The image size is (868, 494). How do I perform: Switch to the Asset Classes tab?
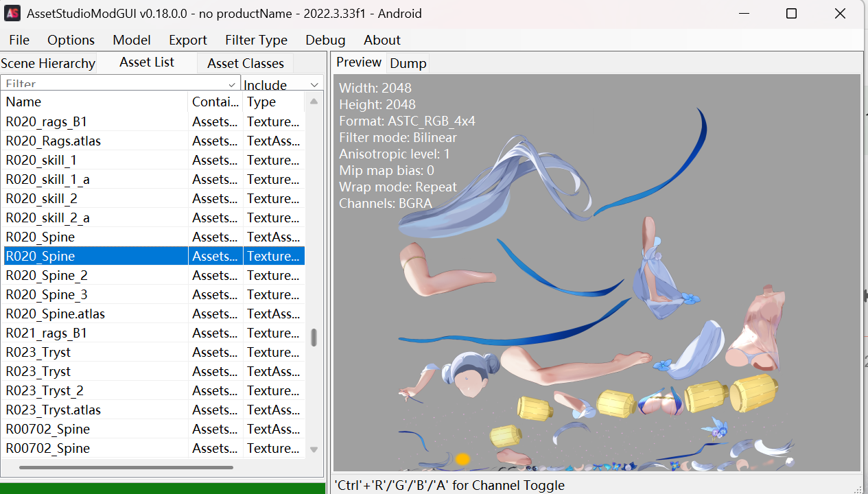(x=246, y=63)
